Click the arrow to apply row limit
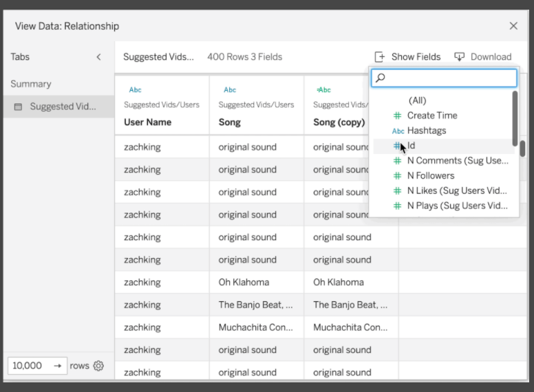The height and width of the screenshot is (392, 534). pos(58,366)
